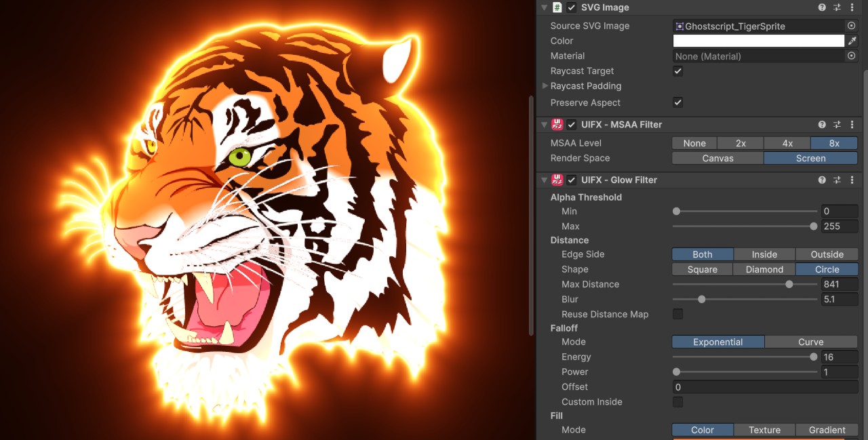This screenshot has width=868, height=440.
Task: Enable the Custom Inside checkbox
Action: click(x=677, y=402)
